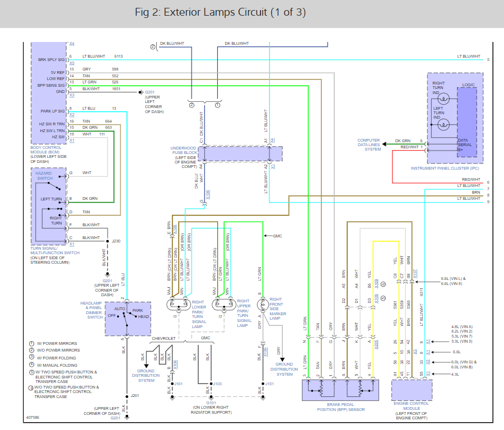The image size is (504, 430).
Task: Click the right lower park/turn lamp symbol
Action: click(x=179, y=304)
